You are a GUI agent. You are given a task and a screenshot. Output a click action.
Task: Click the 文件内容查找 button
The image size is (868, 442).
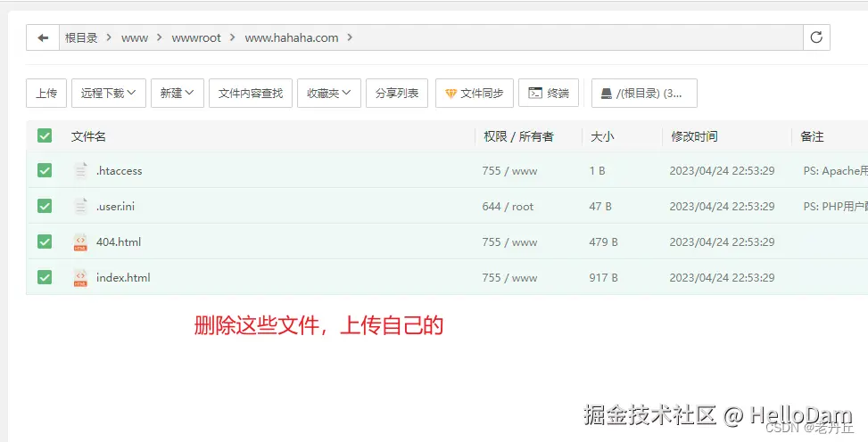[250, 93]
